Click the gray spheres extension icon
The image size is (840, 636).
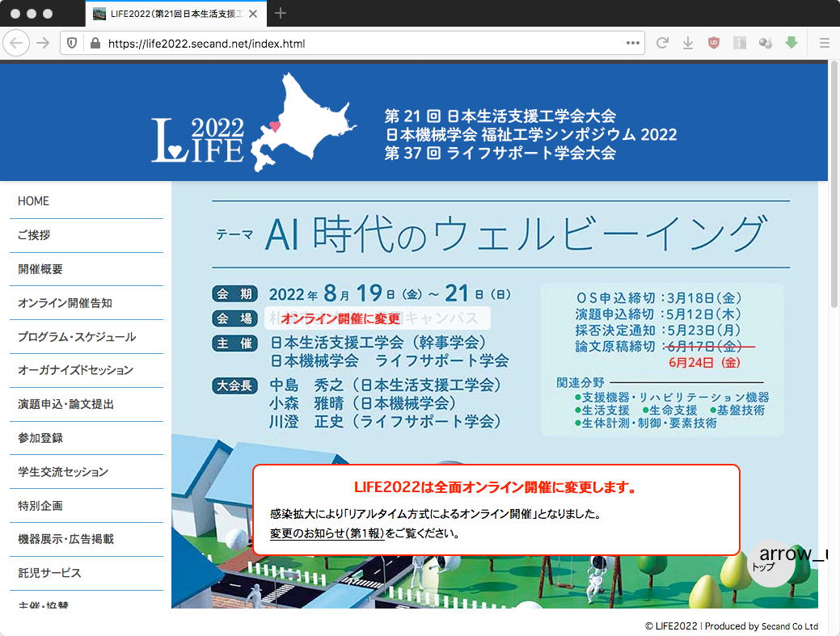click(x=766, y=43)
